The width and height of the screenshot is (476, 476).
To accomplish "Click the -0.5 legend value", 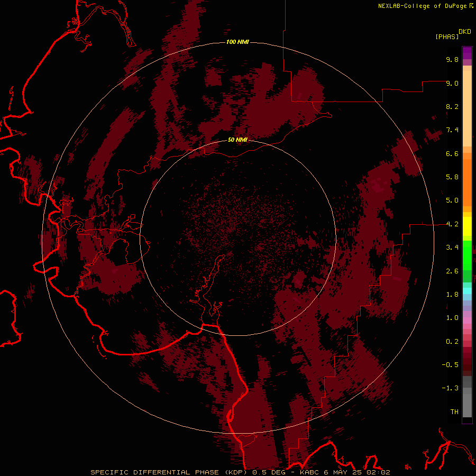I will pos(450,365).
